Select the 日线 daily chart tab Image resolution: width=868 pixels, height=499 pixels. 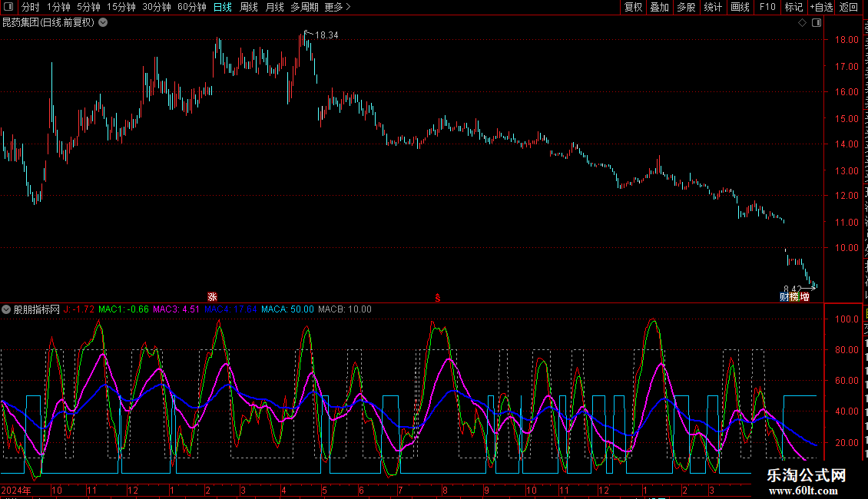tap(223, 7)
